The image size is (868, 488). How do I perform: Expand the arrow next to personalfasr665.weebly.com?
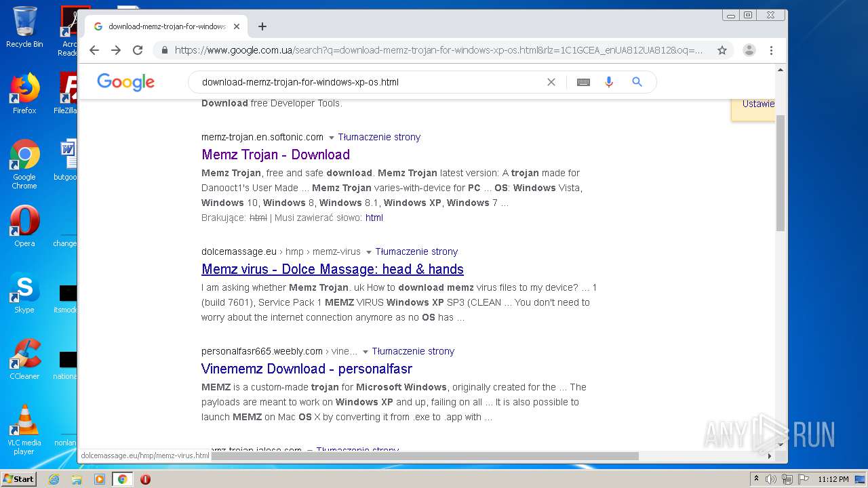click(366, 352)
